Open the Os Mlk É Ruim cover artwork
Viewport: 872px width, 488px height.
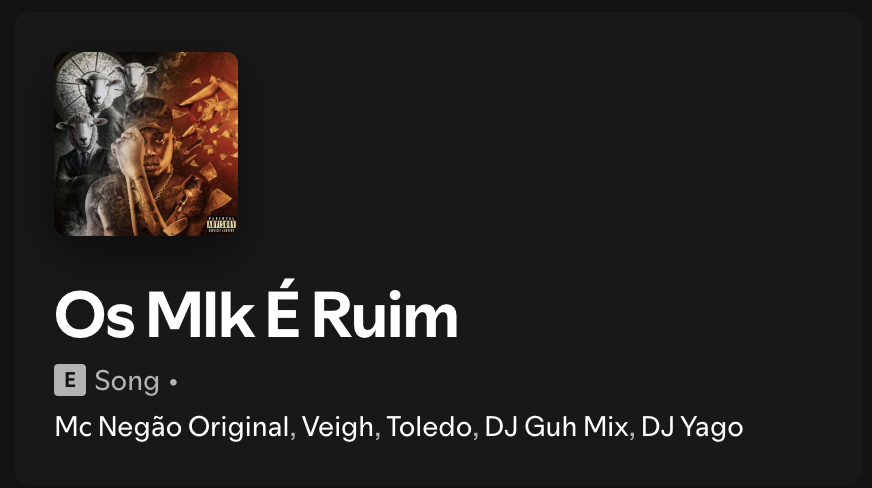pyautogui.click(x=146, y=144)
